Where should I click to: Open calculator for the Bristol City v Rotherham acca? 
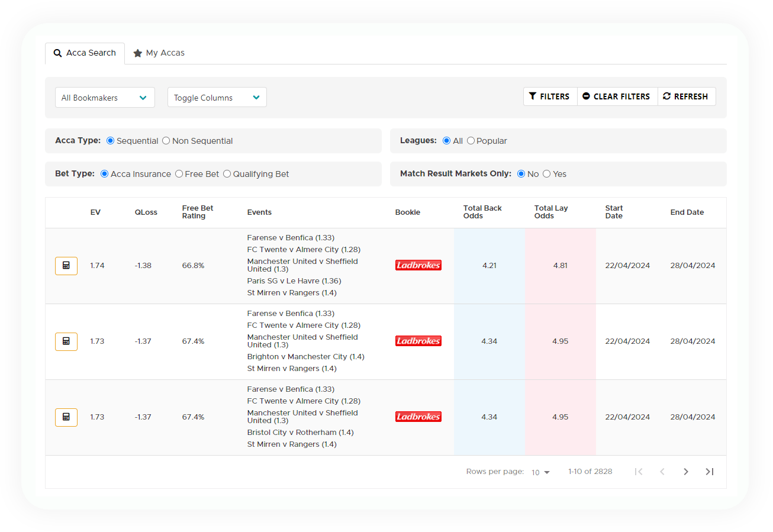(x=66, y=417)
